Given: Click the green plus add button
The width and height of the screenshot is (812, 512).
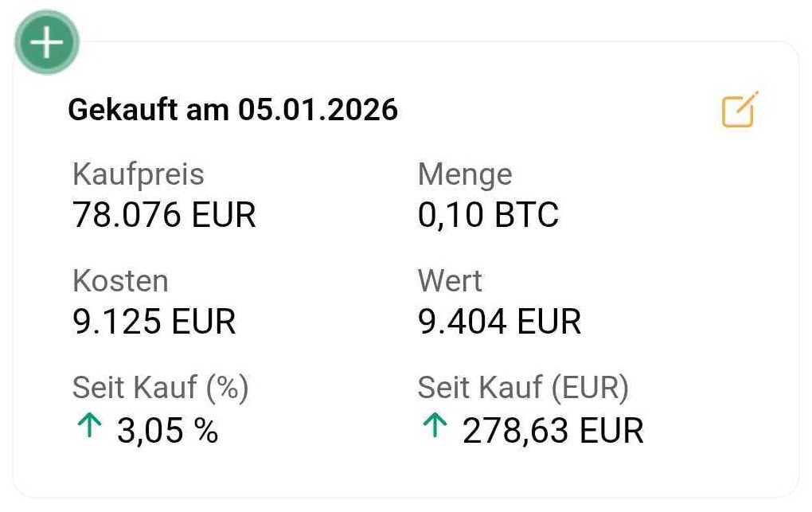Looking at the screenshot, I should [x=47, y=42].
